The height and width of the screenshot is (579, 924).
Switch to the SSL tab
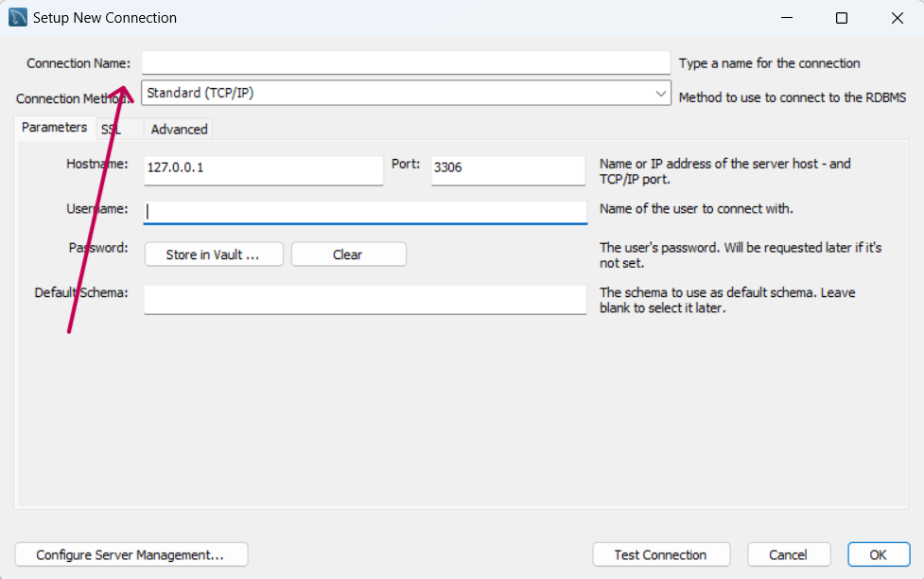pyautogui.click(x=112, y=129)
